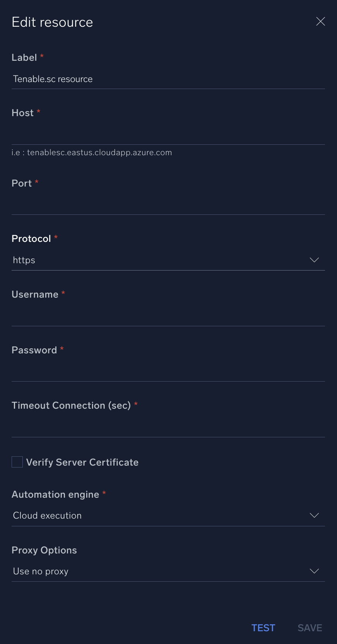This screenshot has width=337, height=644.
Task: Click the TEST button
Action: pos(263,628)
